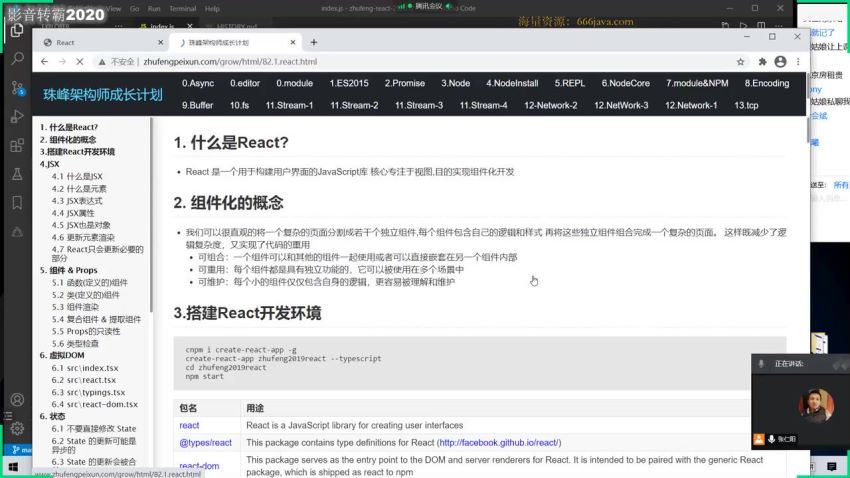The image size is (850, 478).
Task: Open Extensions icon in VS Code
Action: [x=17, y=145]
